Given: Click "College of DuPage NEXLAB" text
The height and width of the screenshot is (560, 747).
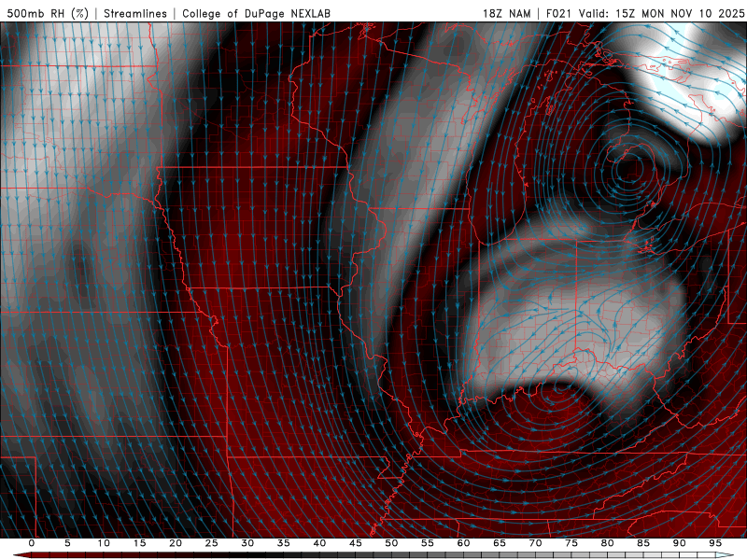Looking at the screenshot, I should (256, 13).
